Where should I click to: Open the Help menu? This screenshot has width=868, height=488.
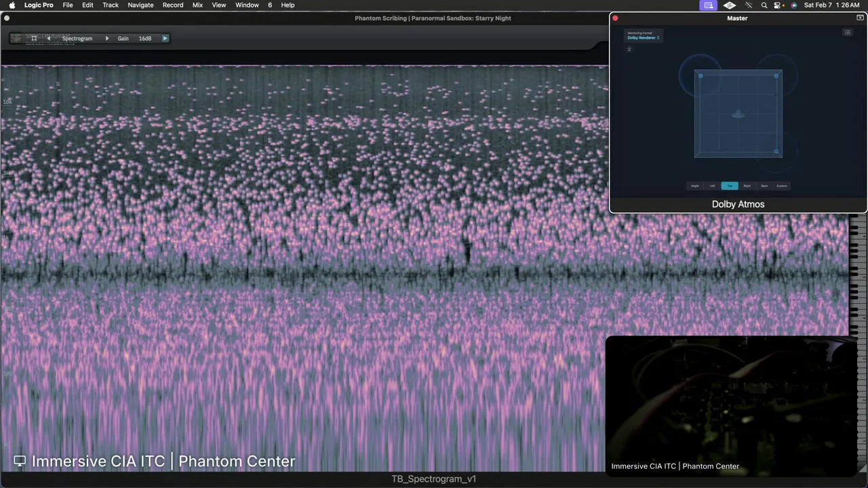click(288, 5)
